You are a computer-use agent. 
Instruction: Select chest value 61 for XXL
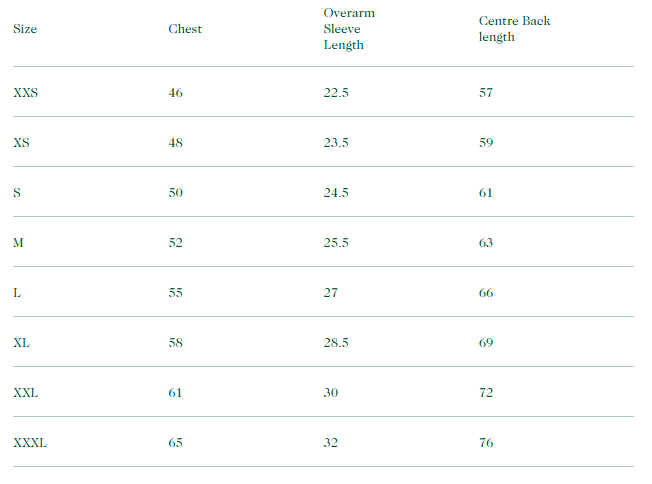pyautogui.click(x=176, y=393)
